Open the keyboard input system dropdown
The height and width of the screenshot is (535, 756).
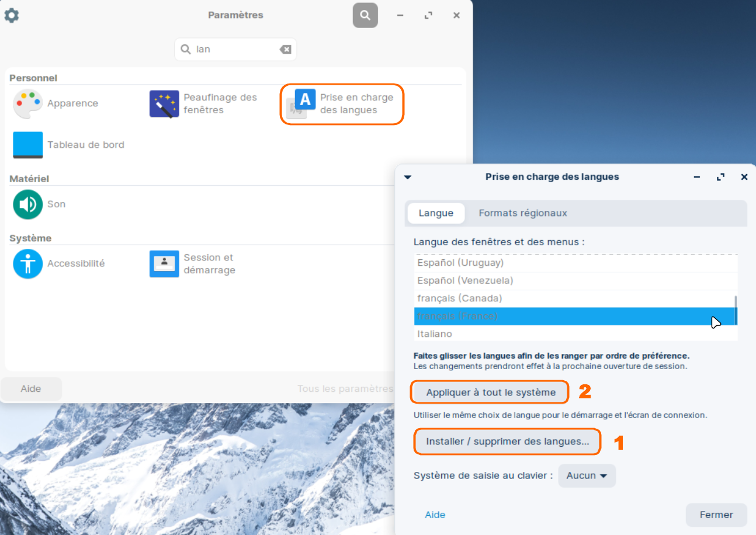[587, 476]
